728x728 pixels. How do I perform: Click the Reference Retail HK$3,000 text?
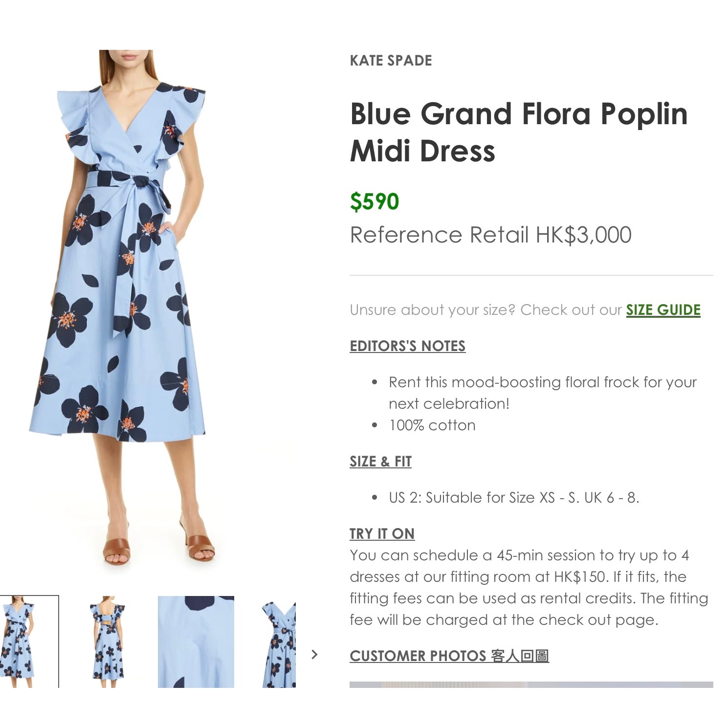click(490, 235)
